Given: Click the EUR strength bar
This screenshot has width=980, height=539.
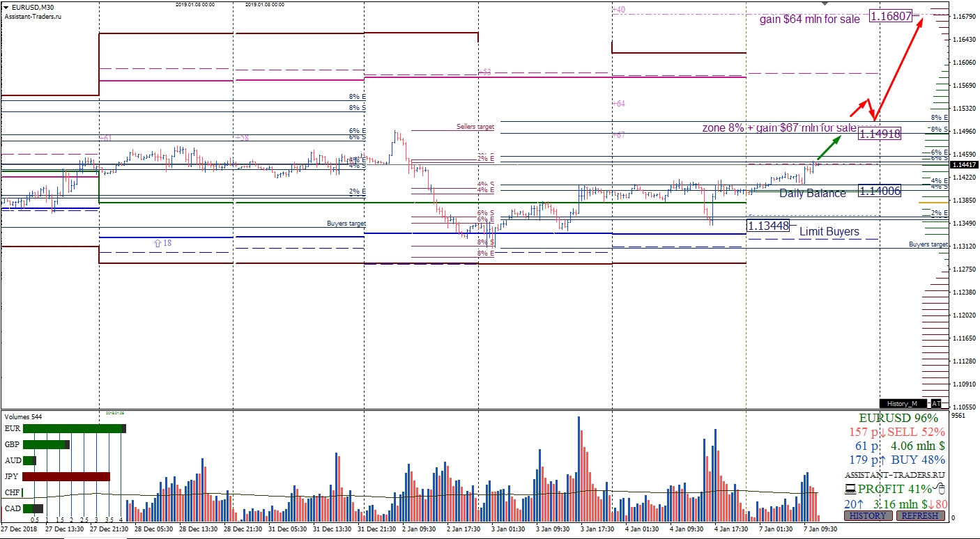Looking at the screenshot, I should point(75,428).
